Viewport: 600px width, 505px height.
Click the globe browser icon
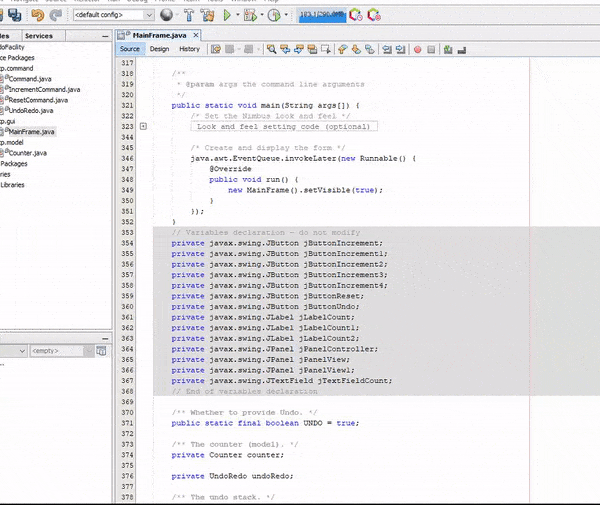(x=165, y=15)
